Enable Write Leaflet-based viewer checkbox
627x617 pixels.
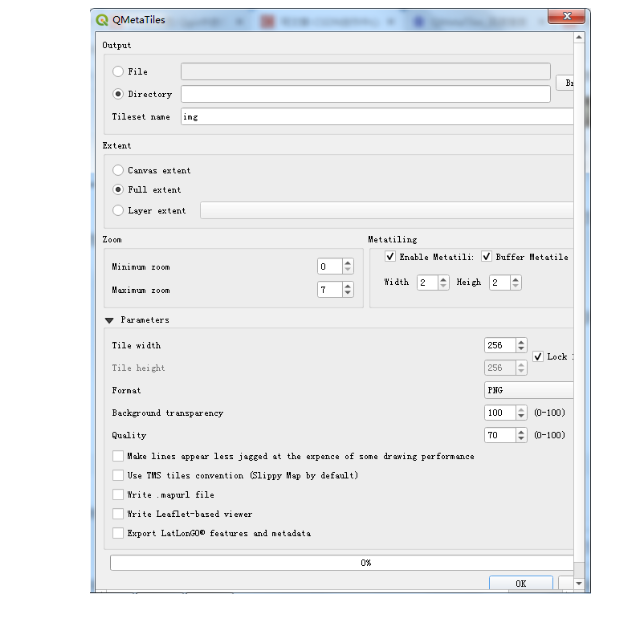point(118,513)
